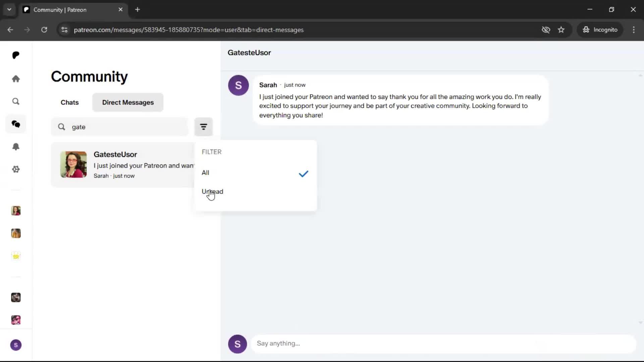Open Patreon logo home link
644x362 pixels.
click(x=16, y=55)
